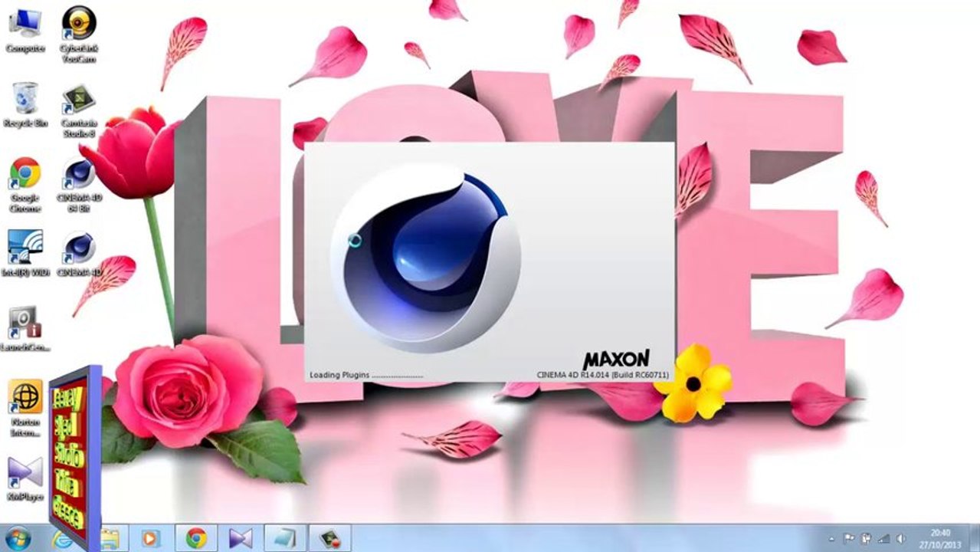This screenshot has height=552, width=980.
Task: Open Windows Explorer folder on taskbar
Action: click(x=111, y=538)
